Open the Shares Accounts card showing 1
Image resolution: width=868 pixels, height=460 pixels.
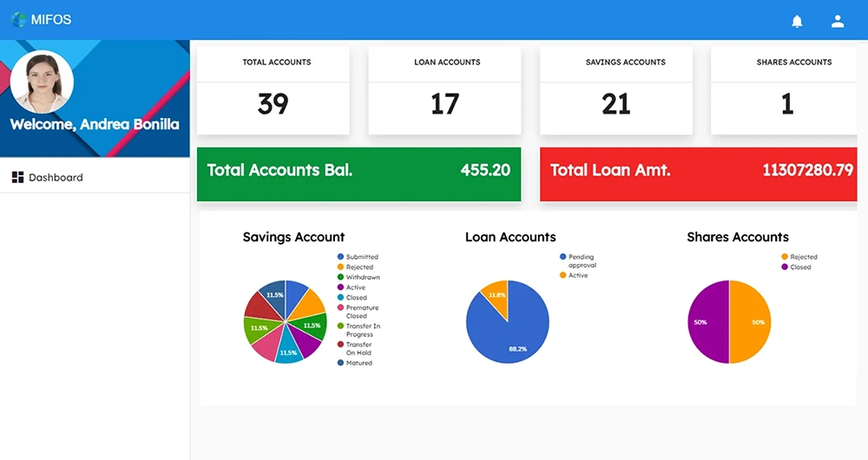point(784,90)
